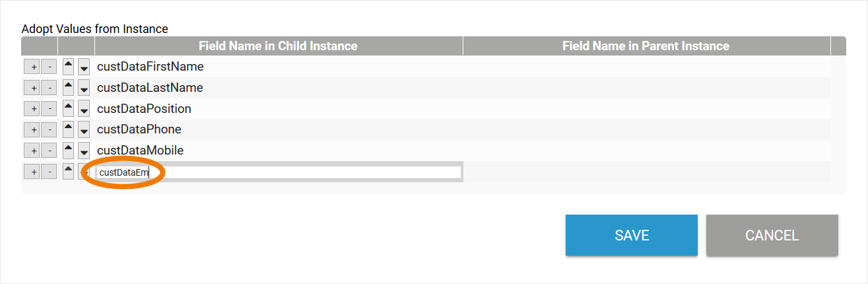Select the custDataFirstName child field cell
This screenshot has width=868, height=284.
pos(277,67)
